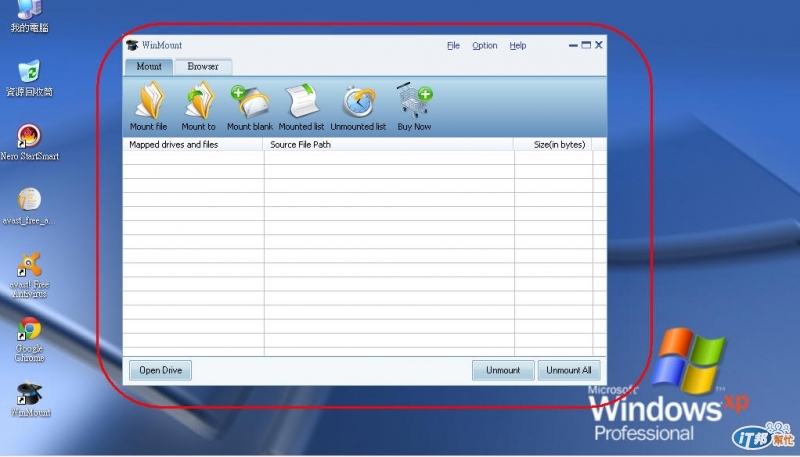Maximize the WinMount window
The height and width of the screenshot is (457, 800).
coord(586,45)
